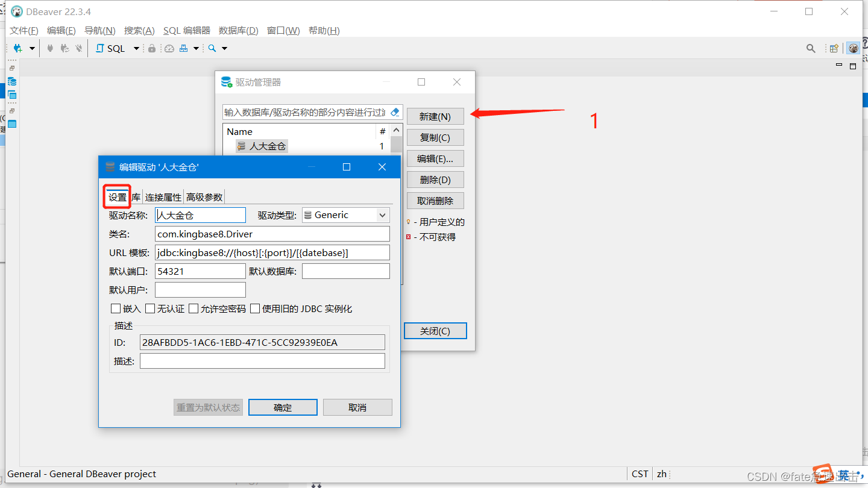Toggle the 允许空密码 checkbox

[193, 308]
